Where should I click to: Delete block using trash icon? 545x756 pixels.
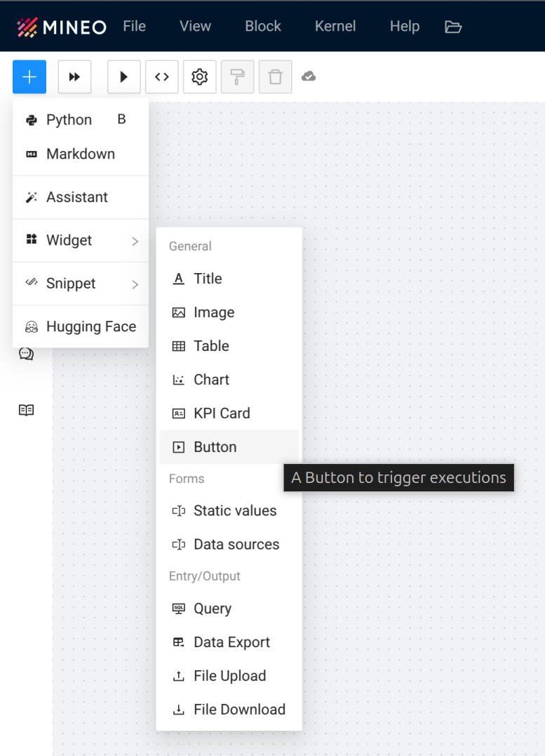[275, 77]
